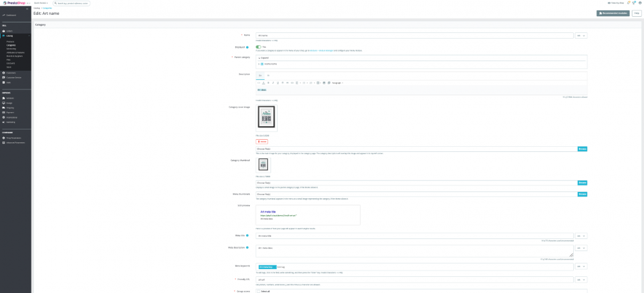Click the Help button
The image size is (644, 293).
coord(637,13)
